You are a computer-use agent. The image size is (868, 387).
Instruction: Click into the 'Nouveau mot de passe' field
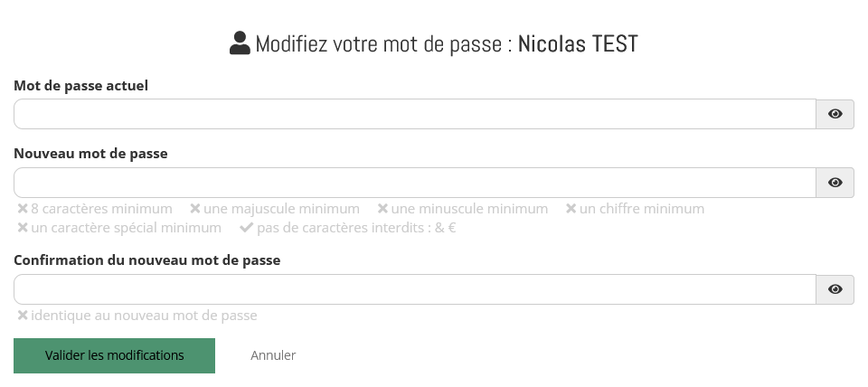pos(415,183)
